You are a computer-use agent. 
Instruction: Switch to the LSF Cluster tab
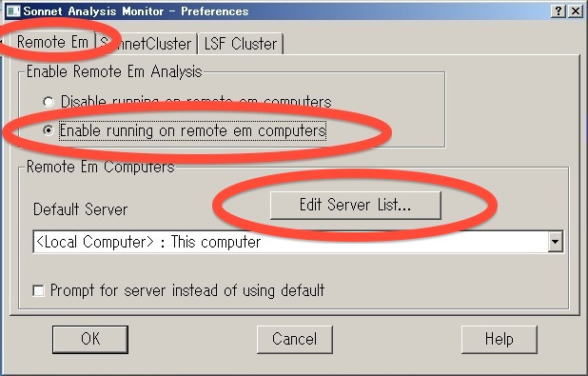(x=241, y=44)
